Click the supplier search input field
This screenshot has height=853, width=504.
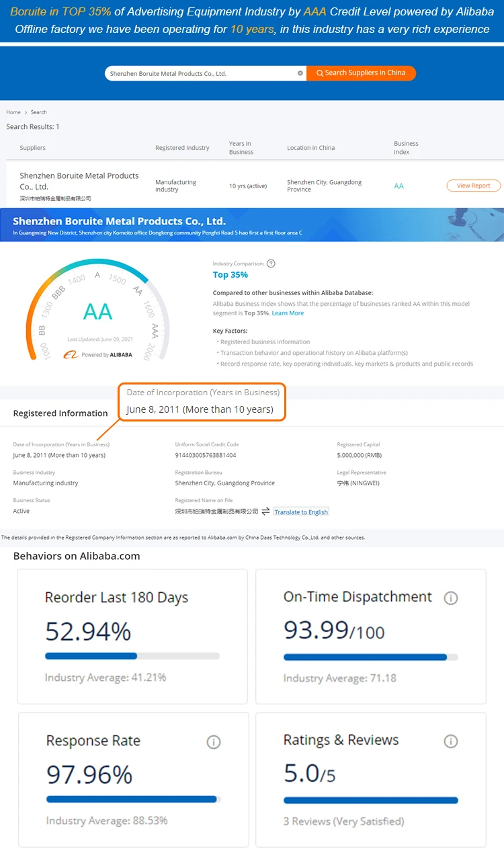click(x=202, y=73)
